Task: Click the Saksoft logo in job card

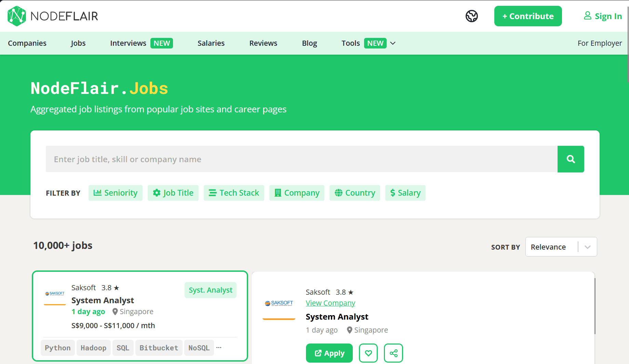Action: pos(55,294)
